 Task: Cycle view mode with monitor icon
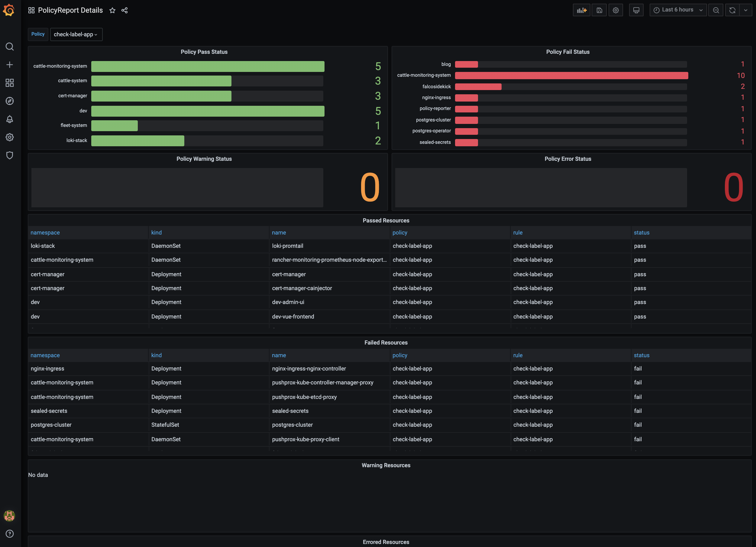point(636,10)
